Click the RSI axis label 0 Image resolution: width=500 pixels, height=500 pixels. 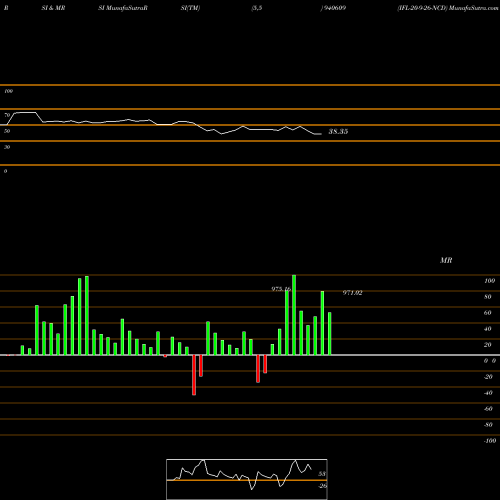pos(5,171)
